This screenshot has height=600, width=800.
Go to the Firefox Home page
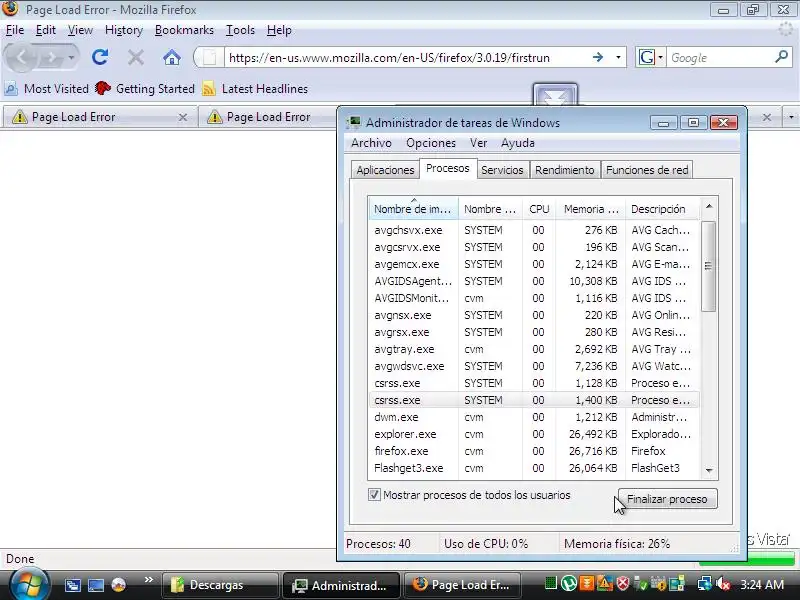[172, 58]
